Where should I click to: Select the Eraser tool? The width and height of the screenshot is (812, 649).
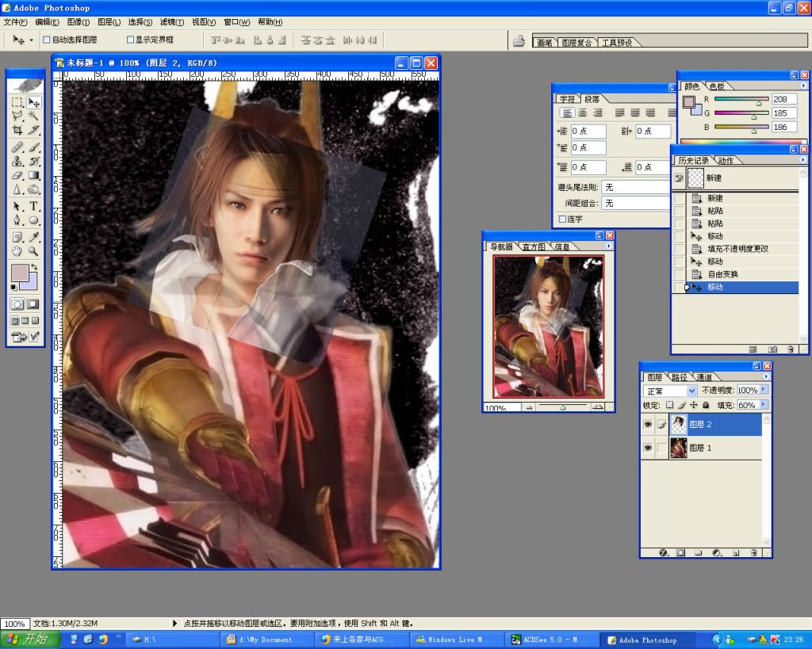[x=17, y=175]
